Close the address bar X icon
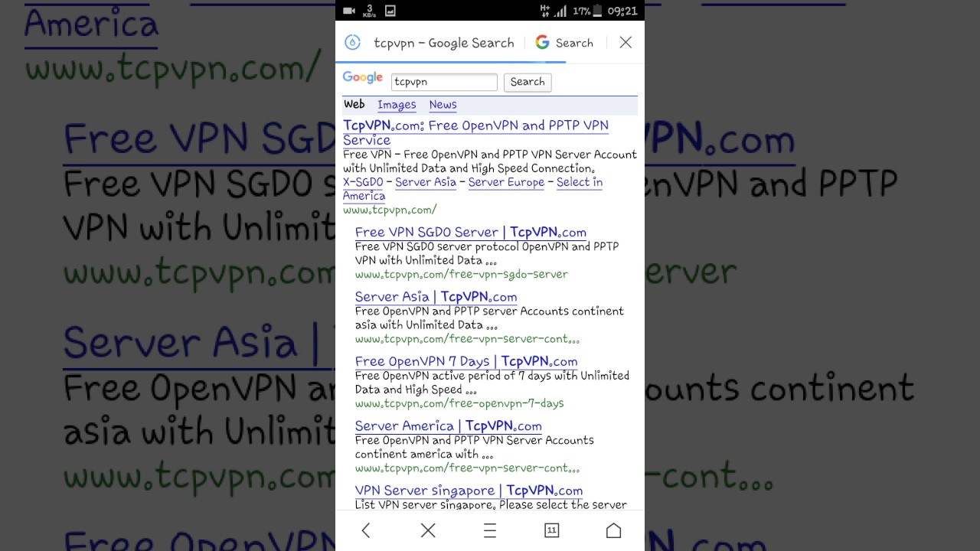 coord(626,43)
